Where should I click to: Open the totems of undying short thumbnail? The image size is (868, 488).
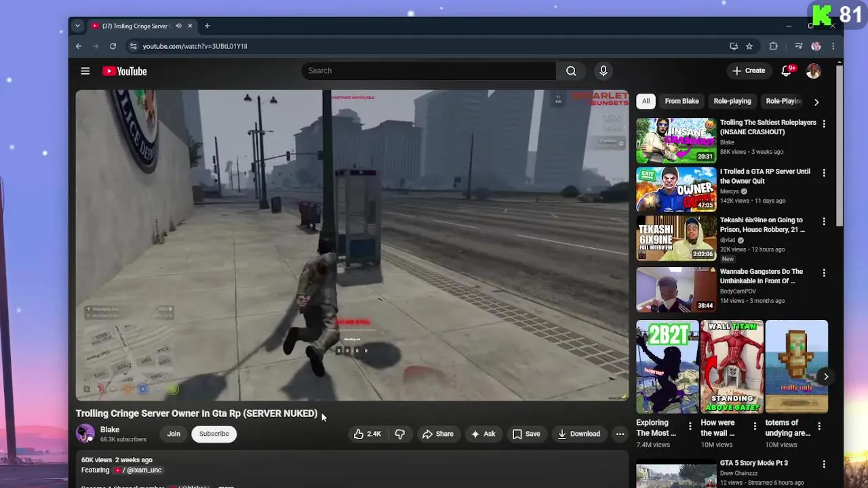[796, 367]
